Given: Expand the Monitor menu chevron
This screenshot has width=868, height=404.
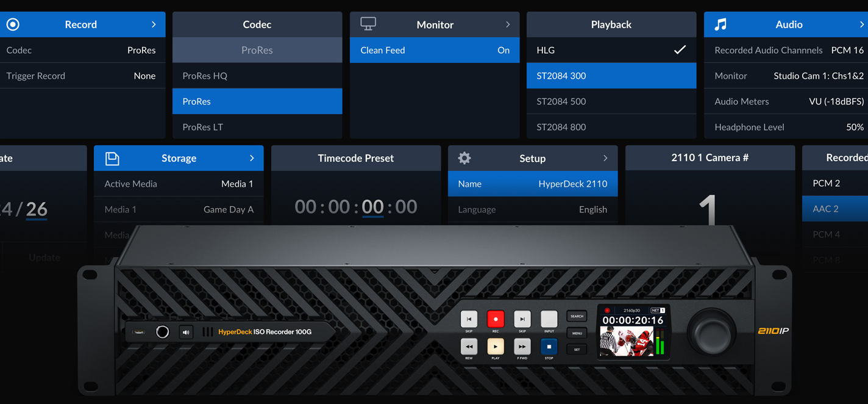Looking at the screenshot, I should coord(508,24).
